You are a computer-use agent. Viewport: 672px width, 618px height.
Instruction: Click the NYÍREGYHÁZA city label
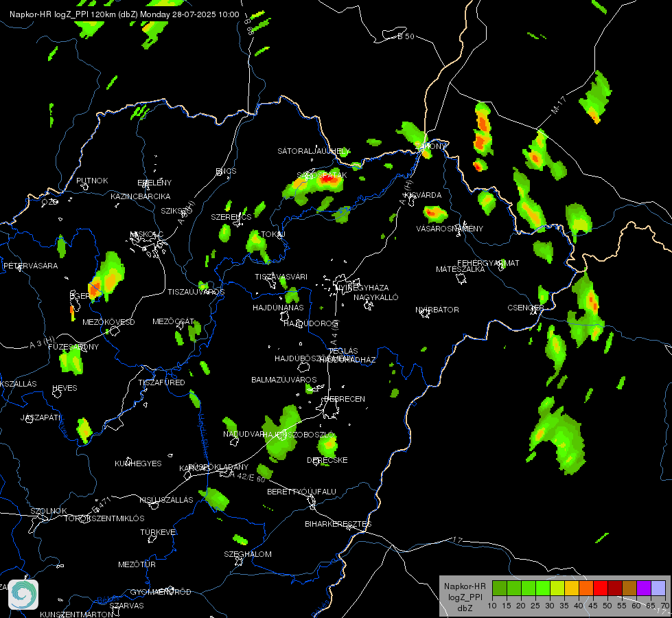click(x=362, y=287)
